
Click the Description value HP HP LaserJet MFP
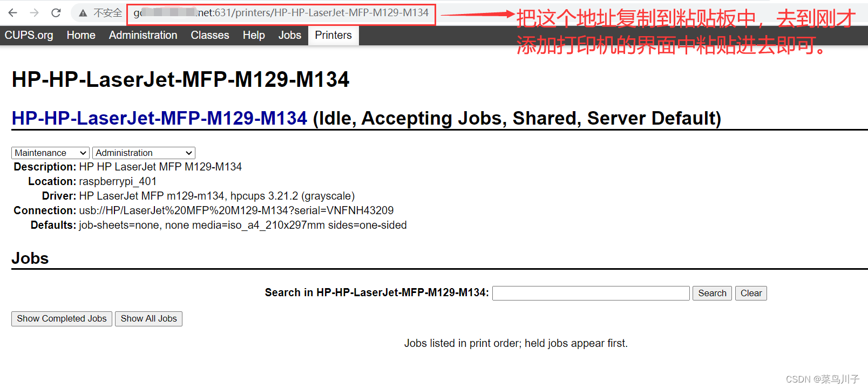160,167
